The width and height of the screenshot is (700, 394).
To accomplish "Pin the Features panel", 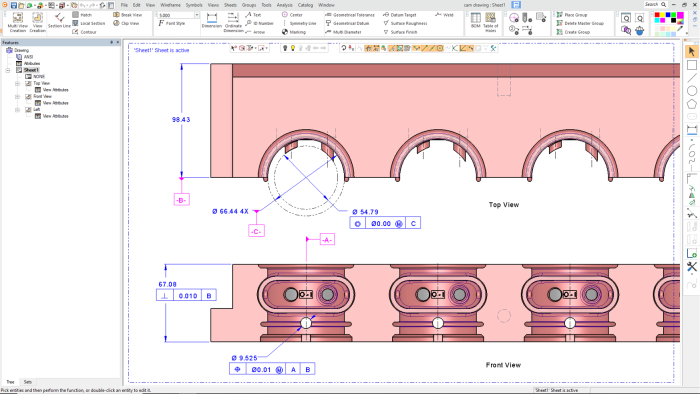I will [112, 42].
